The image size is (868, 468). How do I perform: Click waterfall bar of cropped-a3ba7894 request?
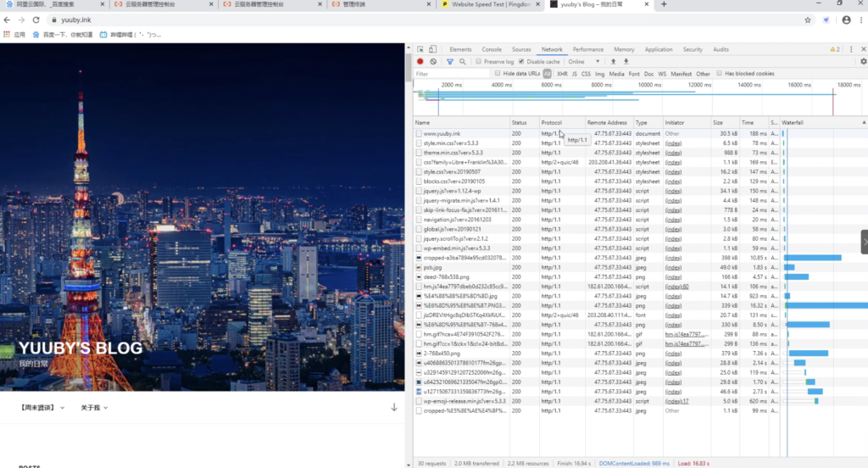pos(813,258)
